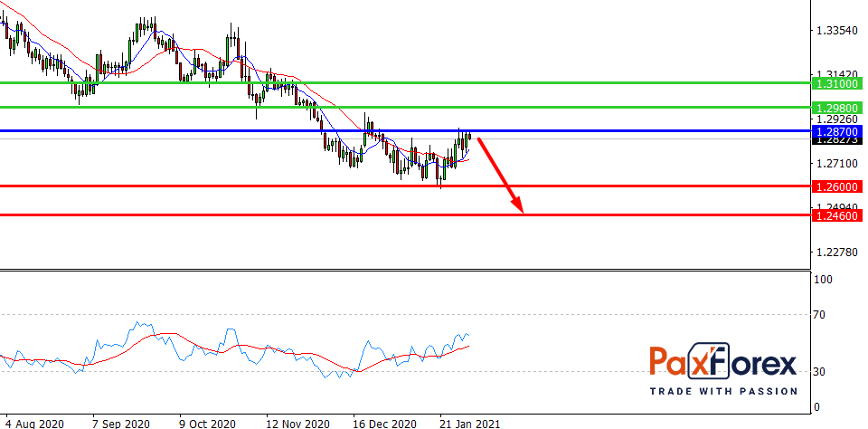Viewport: 868px width, 429px height.
Task: Click the 12 Nov 2020 date label
Action: (x=297, y=424)
